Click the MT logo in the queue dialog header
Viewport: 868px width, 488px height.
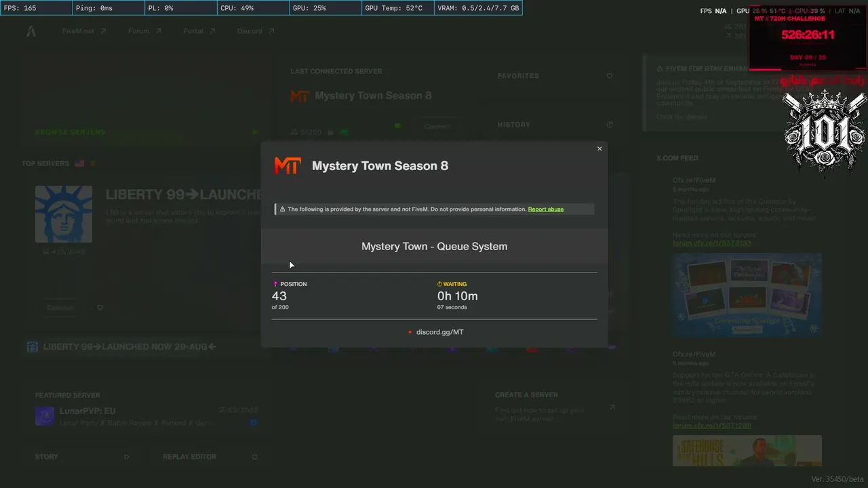(x=288, y=165)
